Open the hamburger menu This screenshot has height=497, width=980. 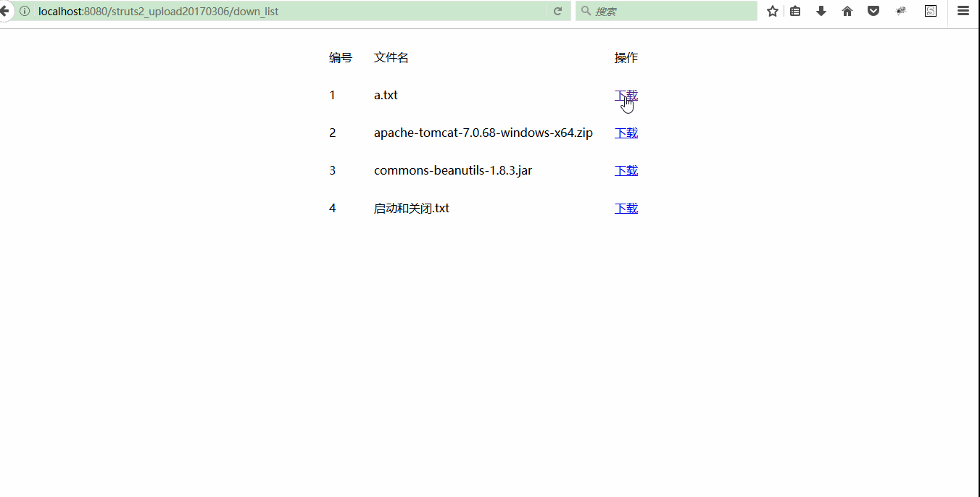click(x=963, y=11)
